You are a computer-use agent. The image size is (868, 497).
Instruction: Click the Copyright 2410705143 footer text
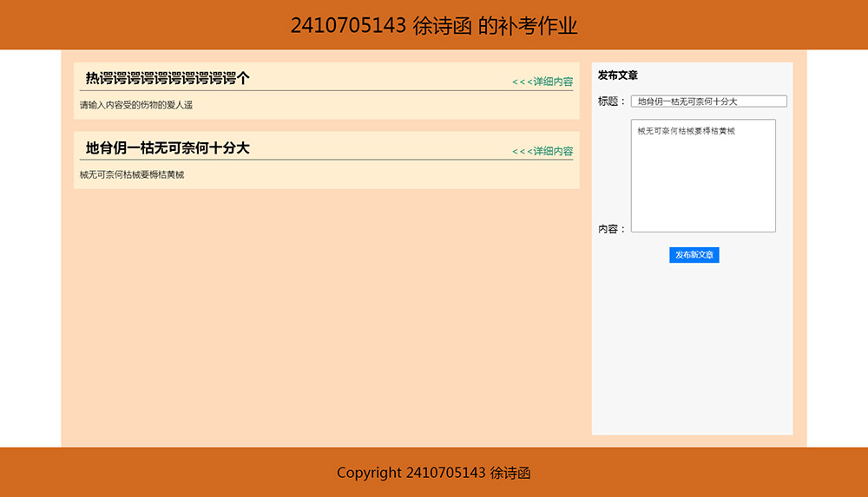coord(433,473)
